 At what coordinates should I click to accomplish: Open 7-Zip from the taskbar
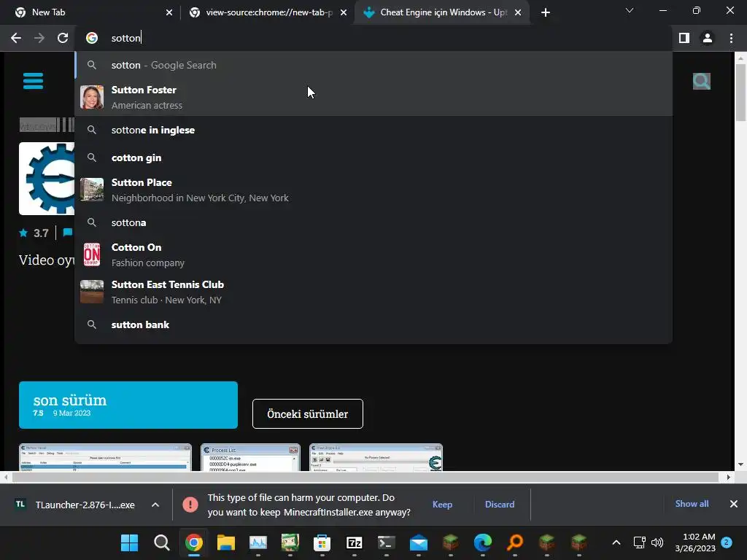pos(354,542)
